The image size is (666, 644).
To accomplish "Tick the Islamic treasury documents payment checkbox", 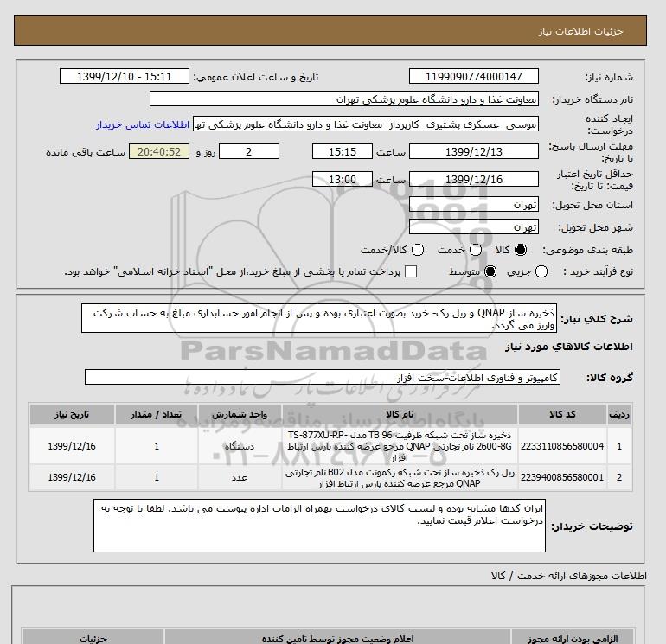I will click(x=411, y=271).
